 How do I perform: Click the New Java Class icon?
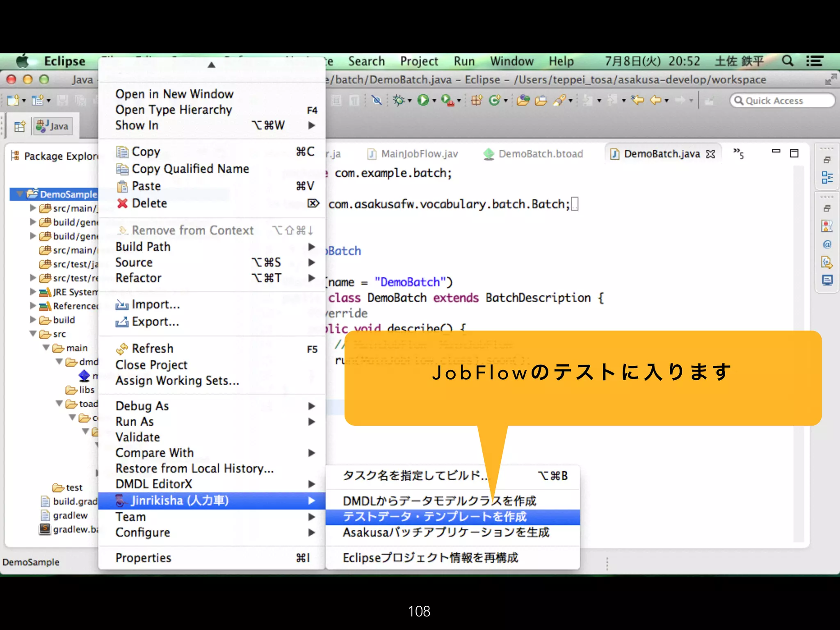495,100
